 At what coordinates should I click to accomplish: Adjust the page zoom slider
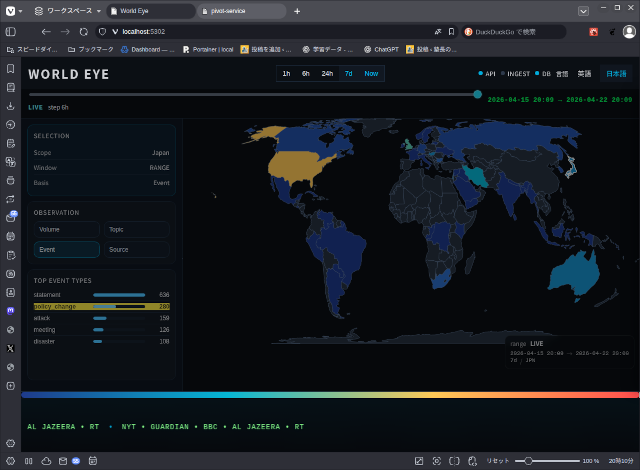[x=529, y=461]
